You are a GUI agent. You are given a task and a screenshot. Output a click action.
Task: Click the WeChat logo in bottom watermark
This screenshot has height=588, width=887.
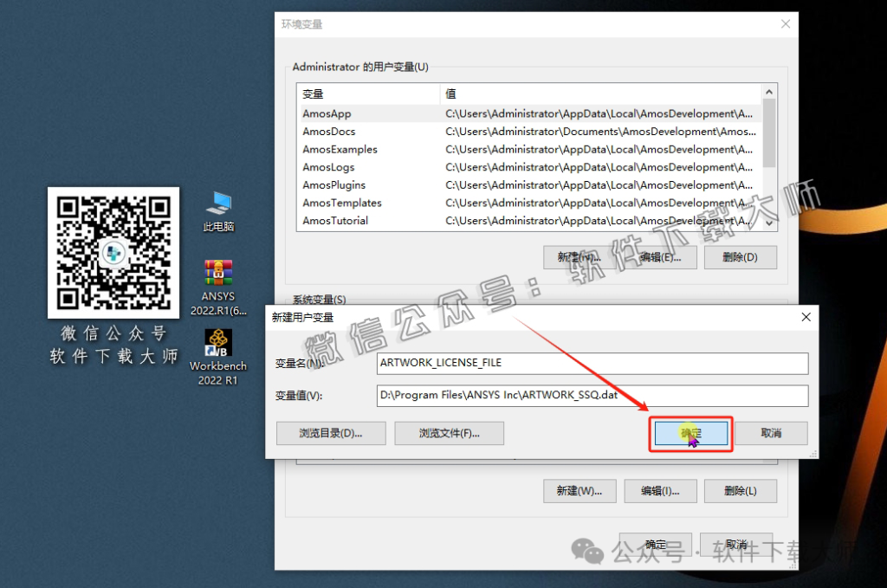pyautogui.click(x=588, y=552)
